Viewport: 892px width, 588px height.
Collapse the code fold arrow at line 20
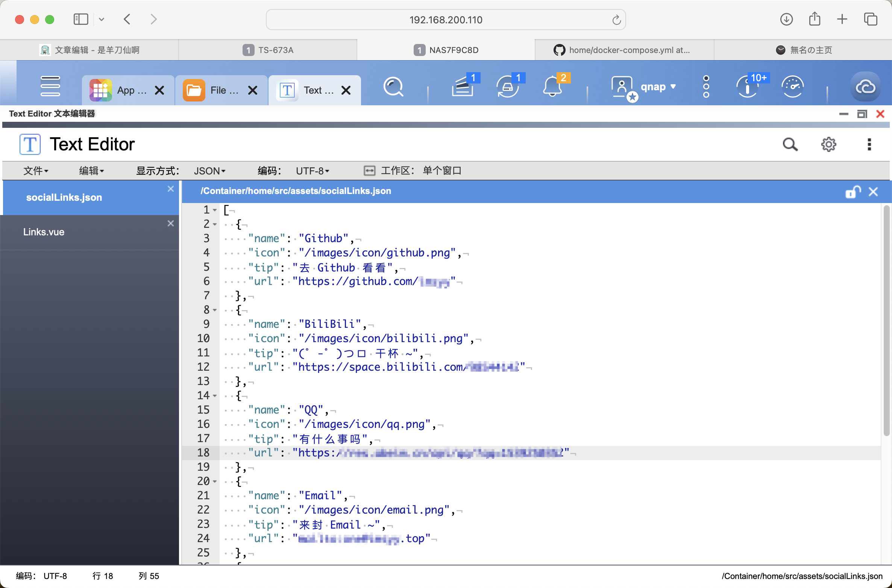(215, 482)
